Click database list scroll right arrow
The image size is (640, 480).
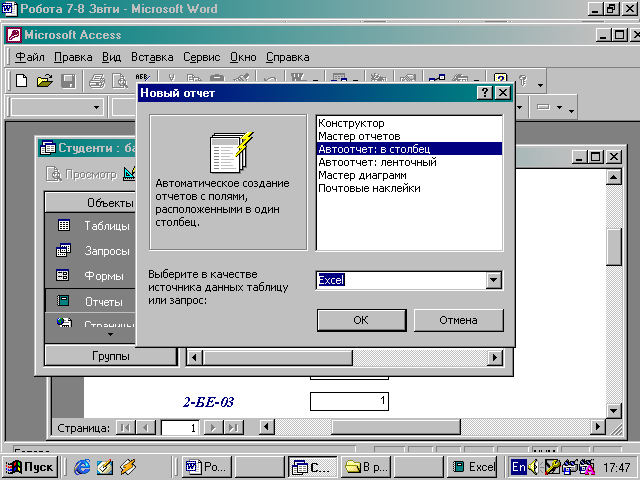495,358
